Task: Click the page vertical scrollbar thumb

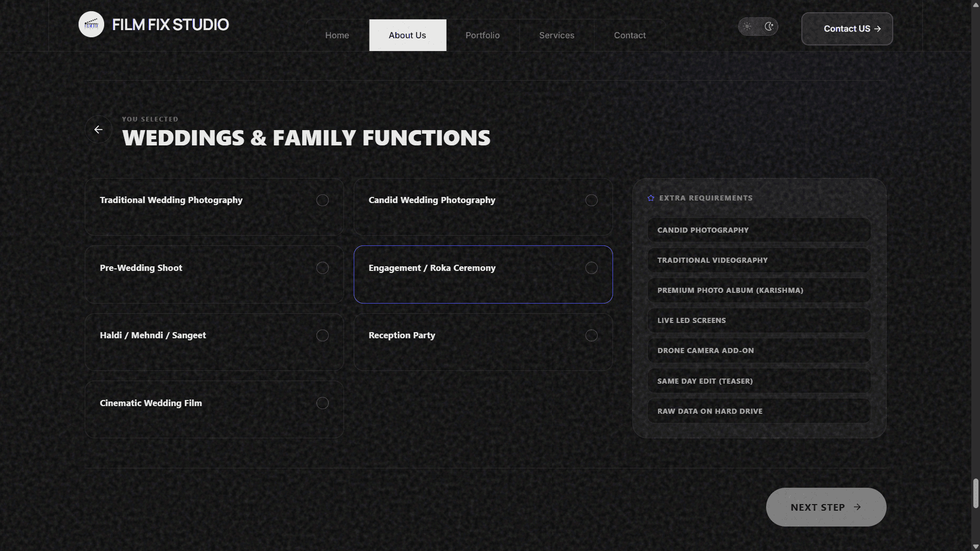Action: pos(975,493)
